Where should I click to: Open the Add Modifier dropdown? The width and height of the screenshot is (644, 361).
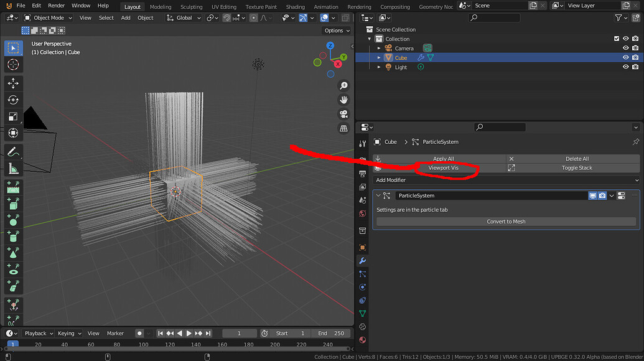pyautogui.click(x=506, y=180)
